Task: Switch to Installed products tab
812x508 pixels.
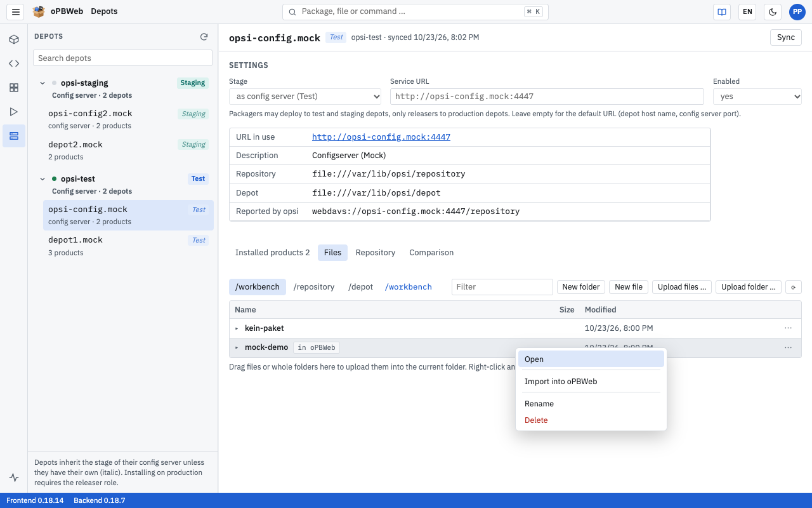Action: coord(273,253)
